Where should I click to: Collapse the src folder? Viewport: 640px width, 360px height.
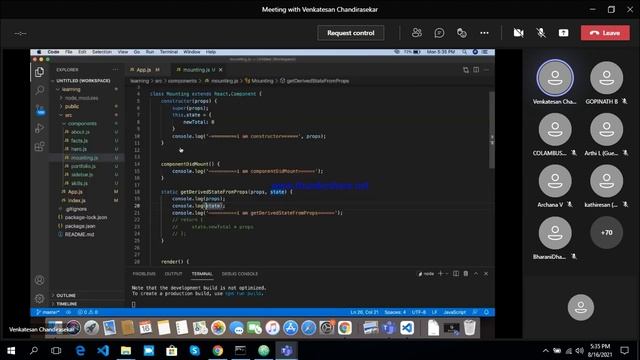68,115
